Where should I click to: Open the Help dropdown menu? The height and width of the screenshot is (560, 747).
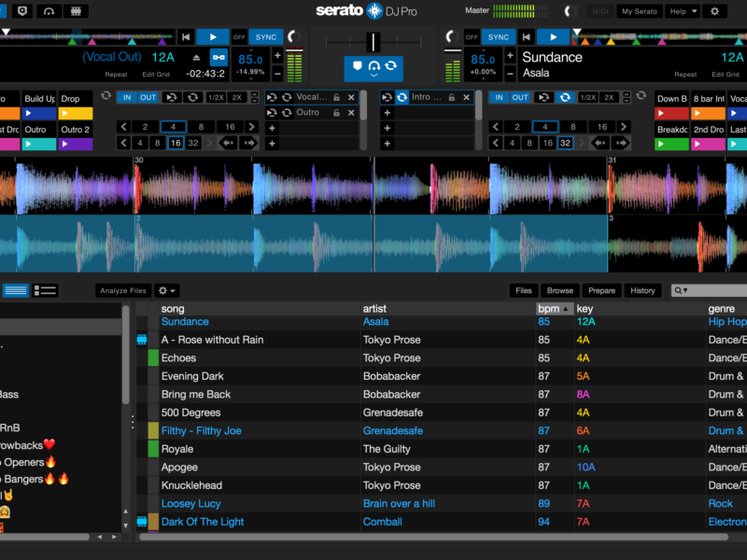[x=682, y=11]
